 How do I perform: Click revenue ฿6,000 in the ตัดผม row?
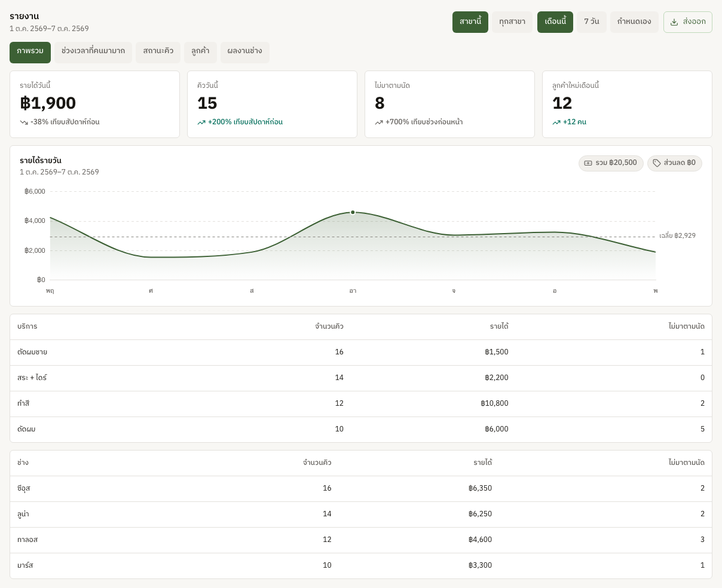coord(497,430)
